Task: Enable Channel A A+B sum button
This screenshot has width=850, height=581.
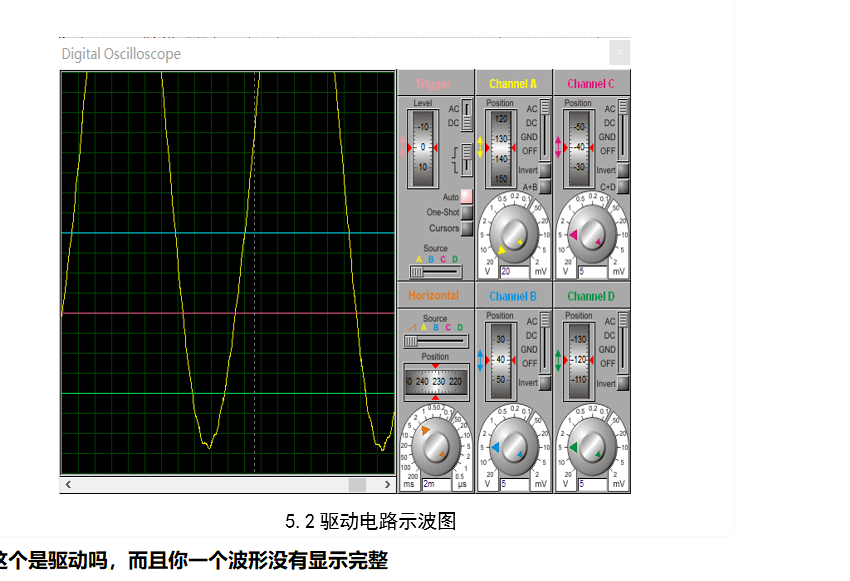Action: click(x=545, y=186)
